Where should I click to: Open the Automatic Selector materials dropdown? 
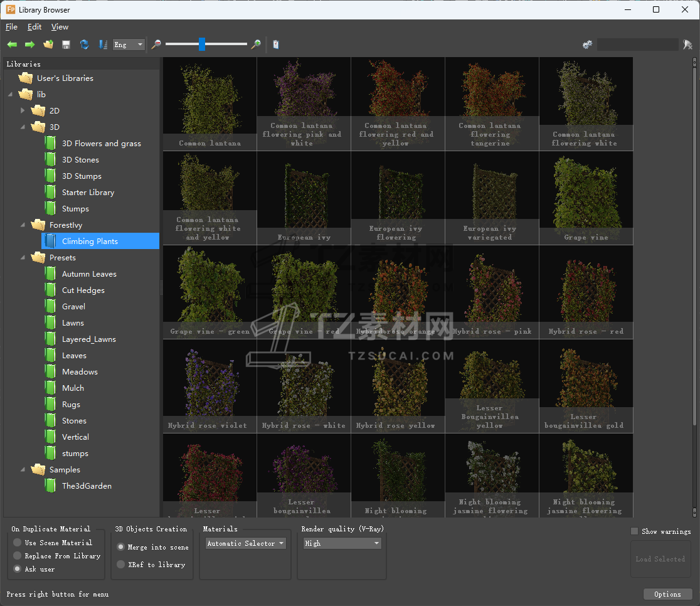point(246,543)
